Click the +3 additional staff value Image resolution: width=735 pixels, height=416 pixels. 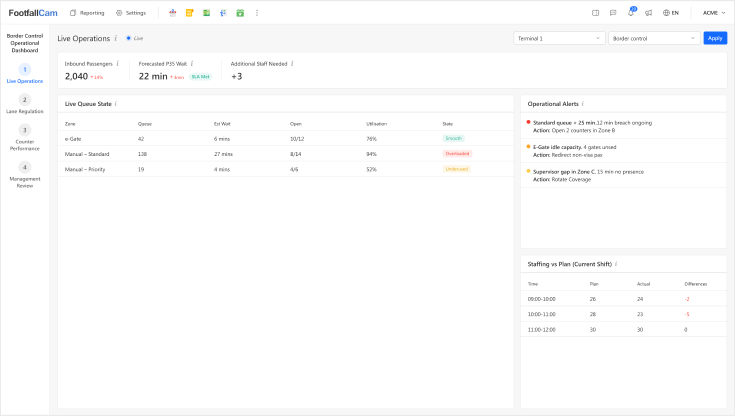click(237, 76)
